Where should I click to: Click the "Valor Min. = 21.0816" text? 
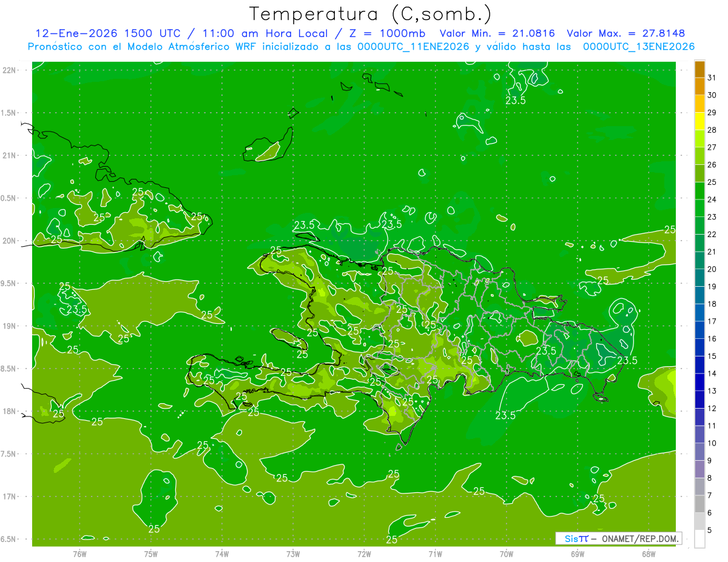click(497, 33)
